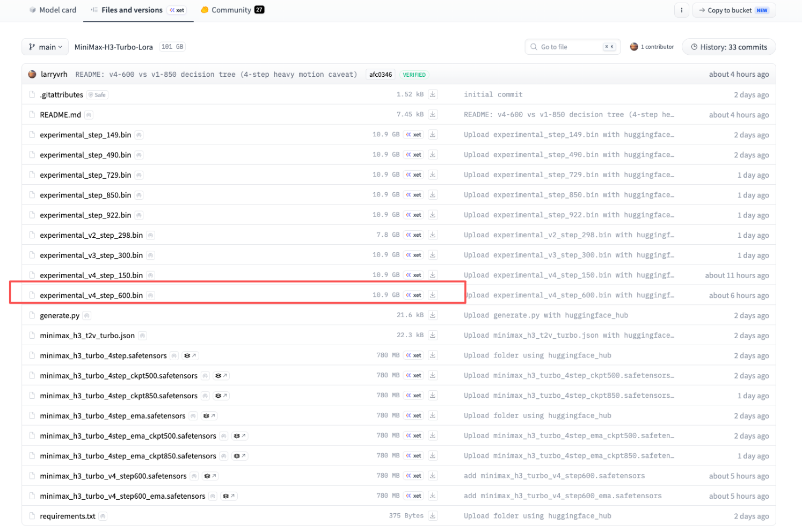
Task: Select the Files and versions tab
Action: pyautogui.click(x=138, y=10)
